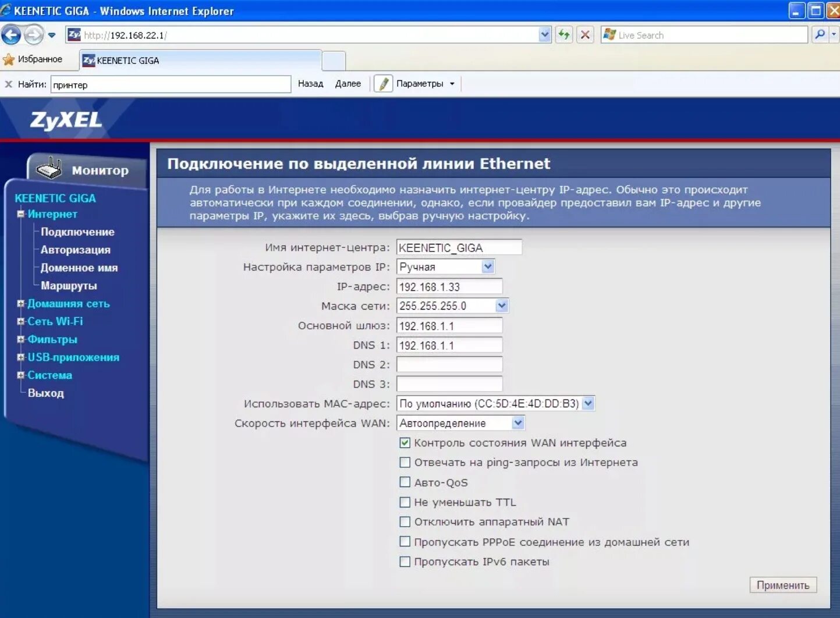The image size is (840, 618).
Task: Check Не уменьшать TTL option
Action: pyautogui.click(x=405, y=502)
